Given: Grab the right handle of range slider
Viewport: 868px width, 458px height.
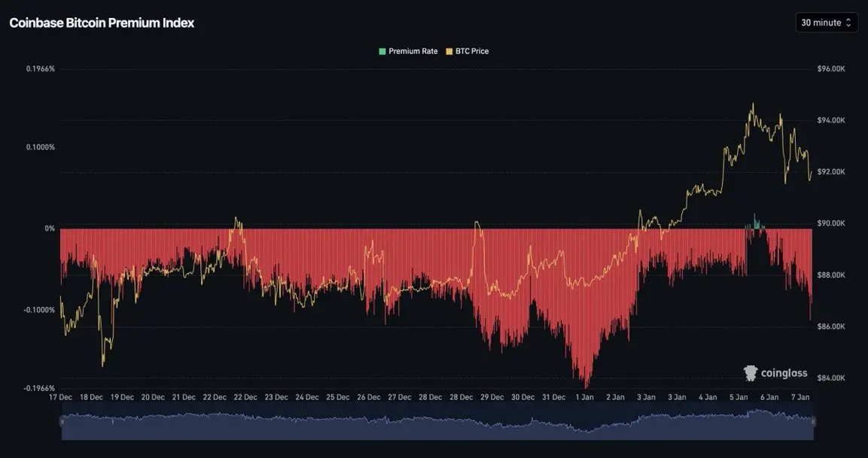Looking at the screenshot, I should tap(812, 421).
